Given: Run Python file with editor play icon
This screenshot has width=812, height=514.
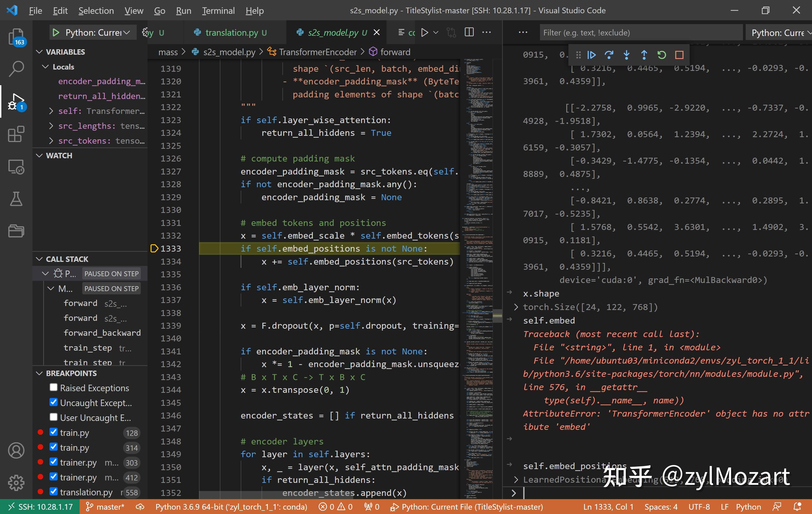Looking at the screenshot, I should (x=425, y=32).
